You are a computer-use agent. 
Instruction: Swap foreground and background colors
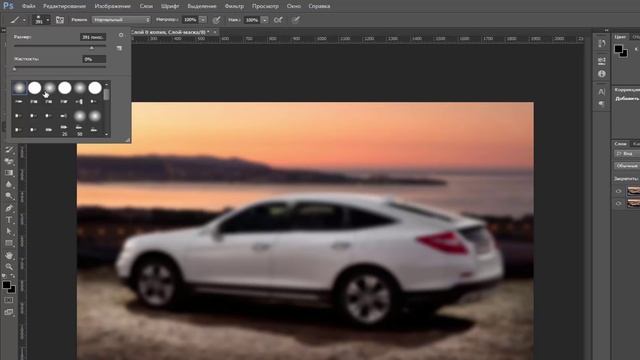[13, 276]
